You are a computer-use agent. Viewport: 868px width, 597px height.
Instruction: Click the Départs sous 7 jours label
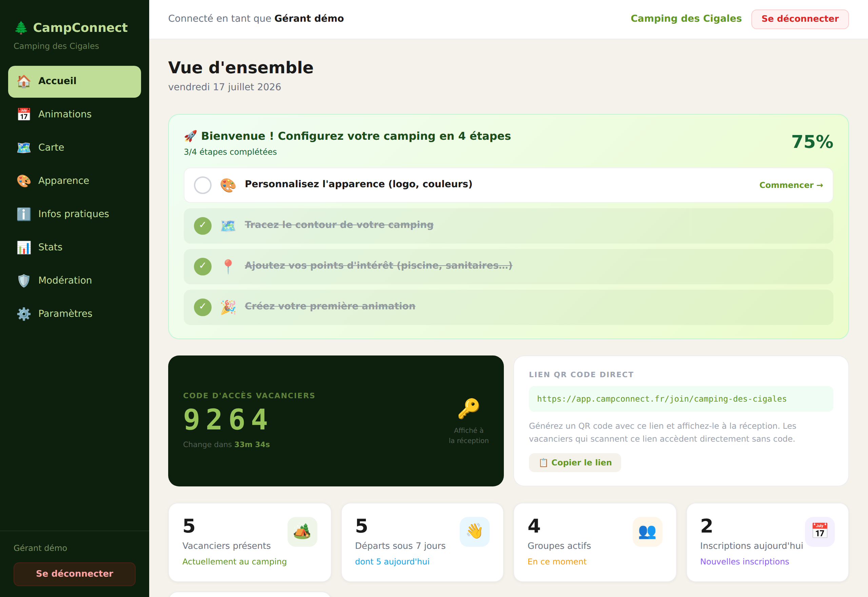click(400, 546)
